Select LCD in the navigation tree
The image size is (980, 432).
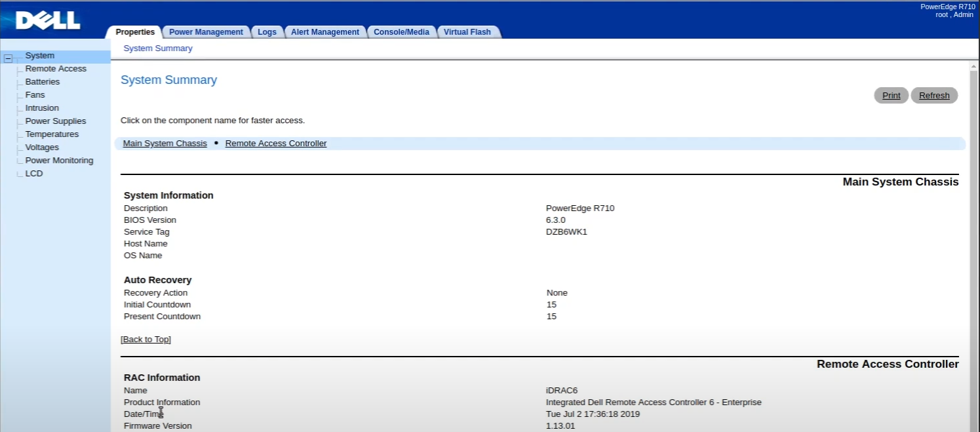pos(34,174)
